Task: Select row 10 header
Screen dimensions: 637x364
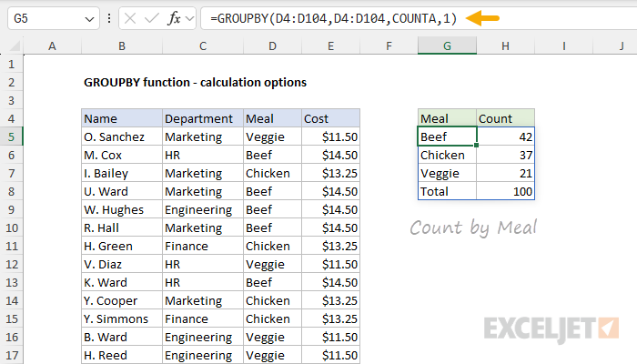Action: 11,227
